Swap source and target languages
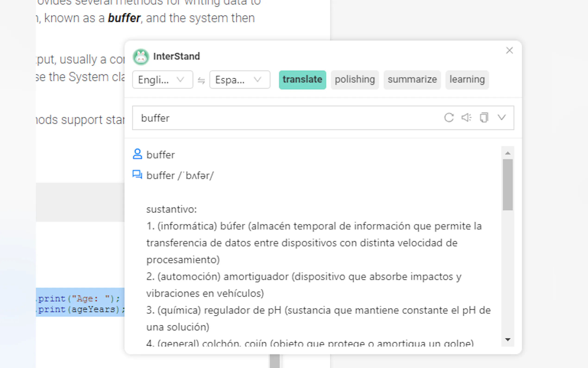This screenshot has width=588, height=368. (x=201, y=80)
